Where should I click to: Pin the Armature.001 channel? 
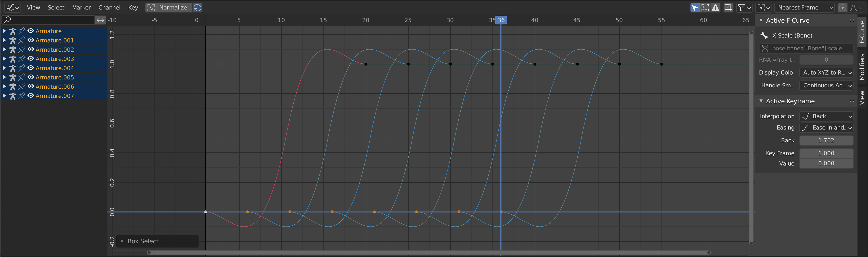coord(22,40)
